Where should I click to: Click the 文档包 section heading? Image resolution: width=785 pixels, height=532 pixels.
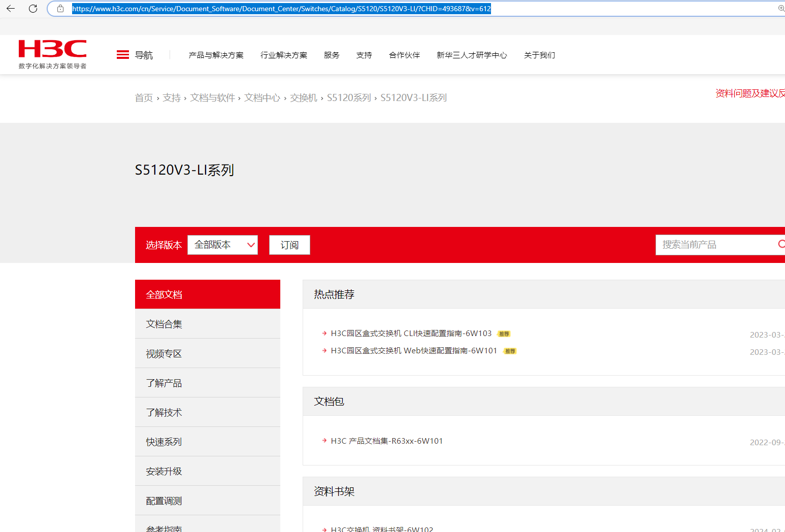[x=329, y=402]
